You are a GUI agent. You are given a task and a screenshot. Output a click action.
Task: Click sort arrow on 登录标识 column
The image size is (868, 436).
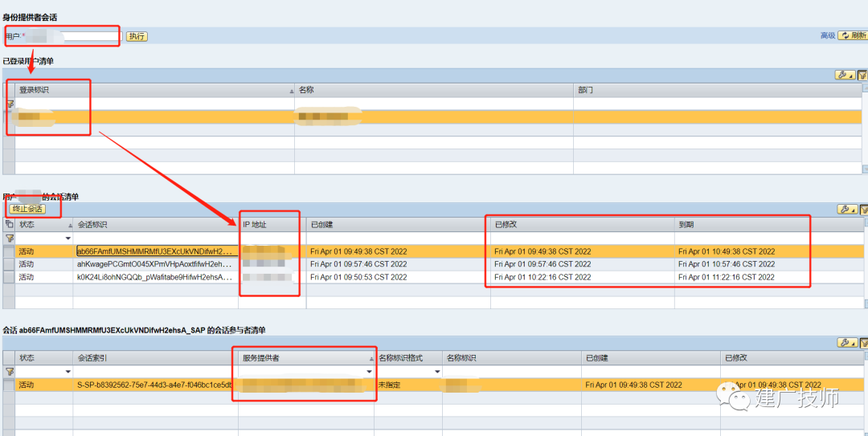[291, 92]
